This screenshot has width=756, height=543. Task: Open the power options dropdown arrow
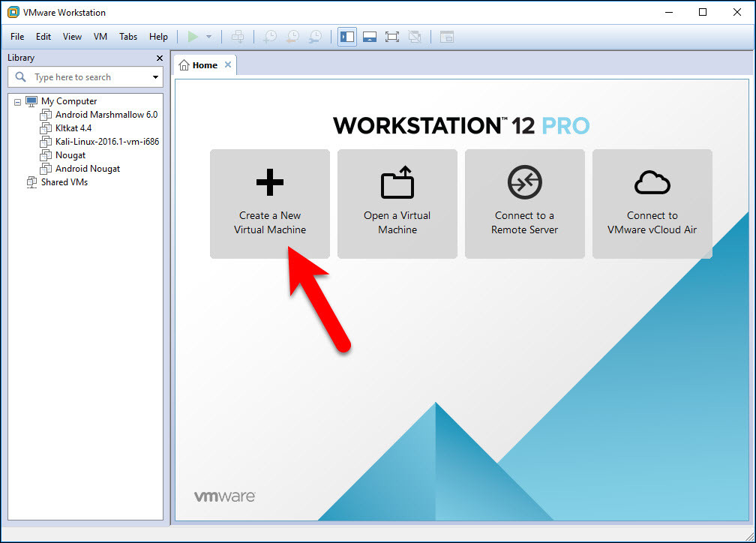pos(208,37)
